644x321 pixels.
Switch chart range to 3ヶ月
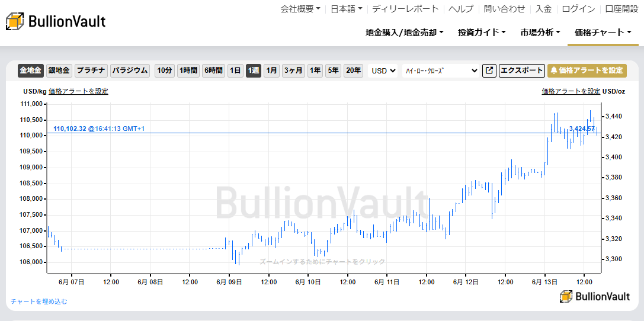click(294, 70)
